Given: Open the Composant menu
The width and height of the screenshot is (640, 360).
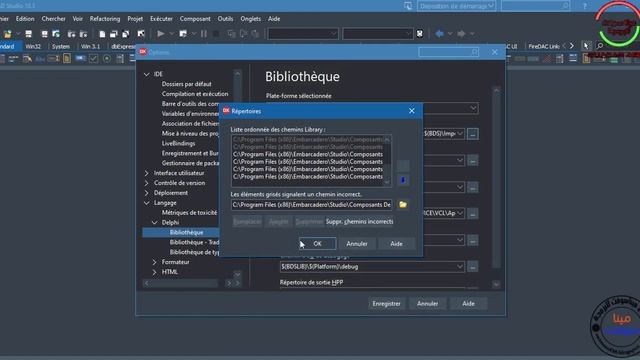Looking at the screenshot, I should pyautogui.click(x=195, y=19).
